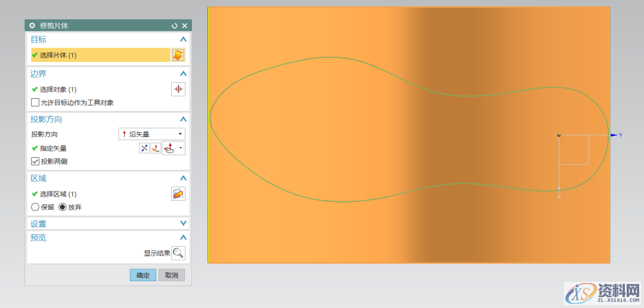Click the select sheet body icon
Screen dimensions: 644x308
point(178,55)
